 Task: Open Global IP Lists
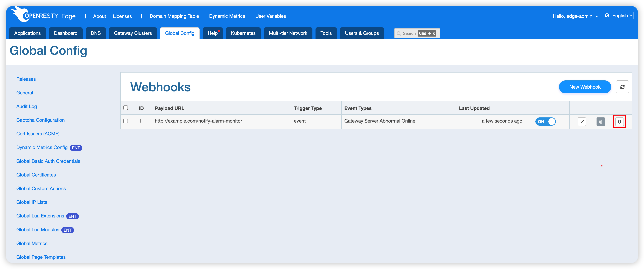coord(32,202)
